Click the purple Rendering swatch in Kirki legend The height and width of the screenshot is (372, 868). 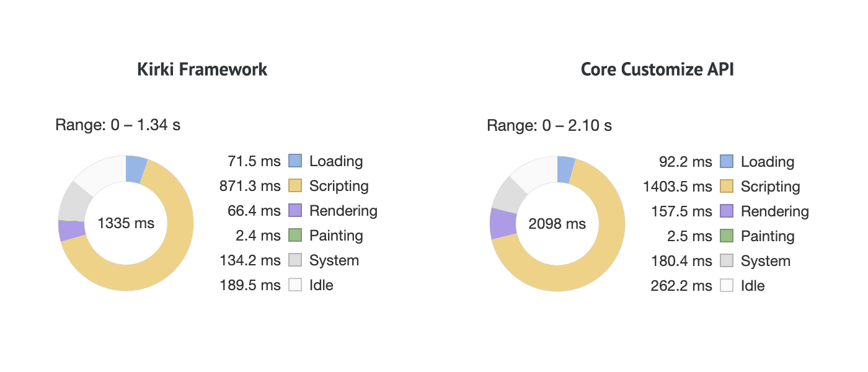(x=295, y=211)
